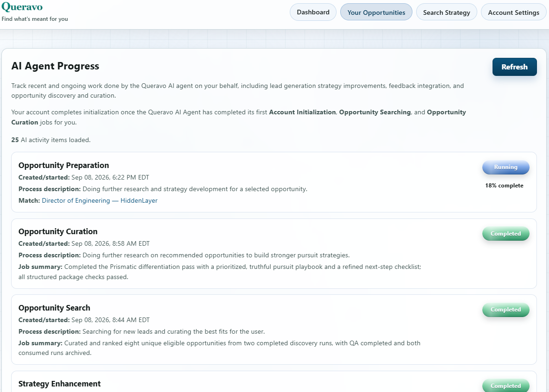The height and width of the screenshot is (392, 549).
Task: Go to Search Strategy tab
Action: coord(446,12)
